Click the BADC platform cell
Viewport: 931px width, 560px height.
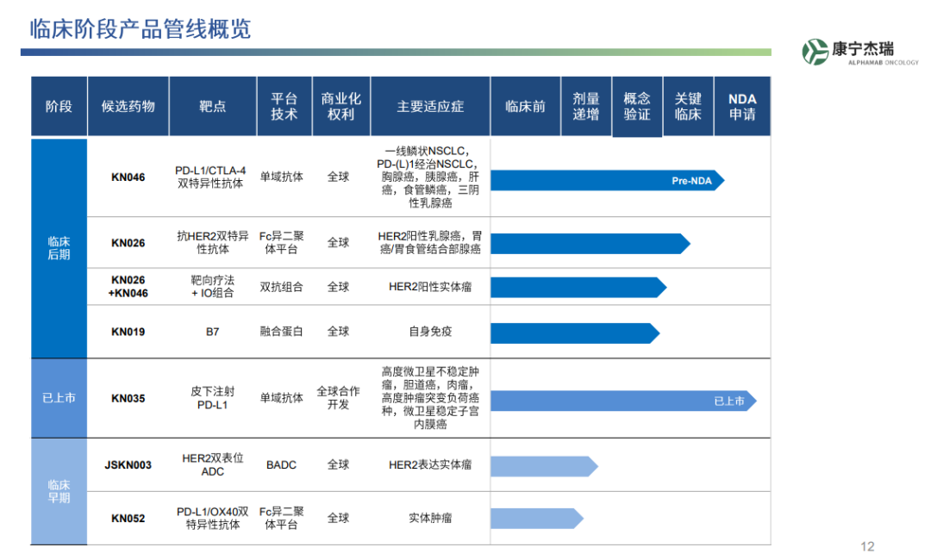point(281,464)
